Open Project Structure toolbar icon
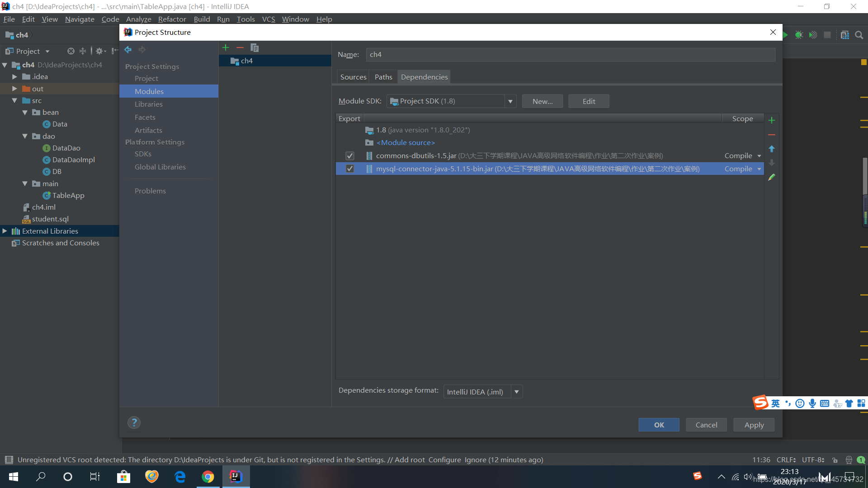This screenshot has width=868, height=488. (844, 35)
